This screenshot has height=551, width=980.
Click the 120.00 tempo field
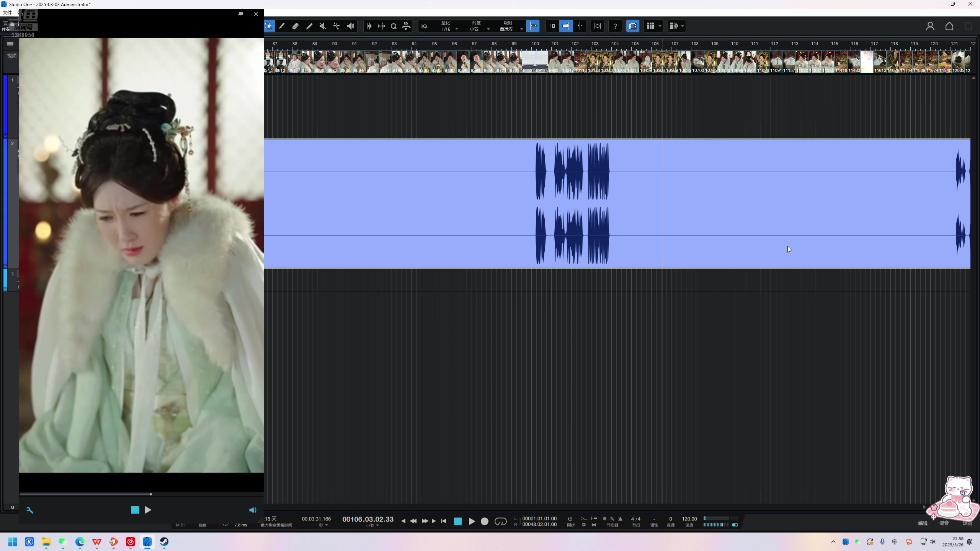689,519
